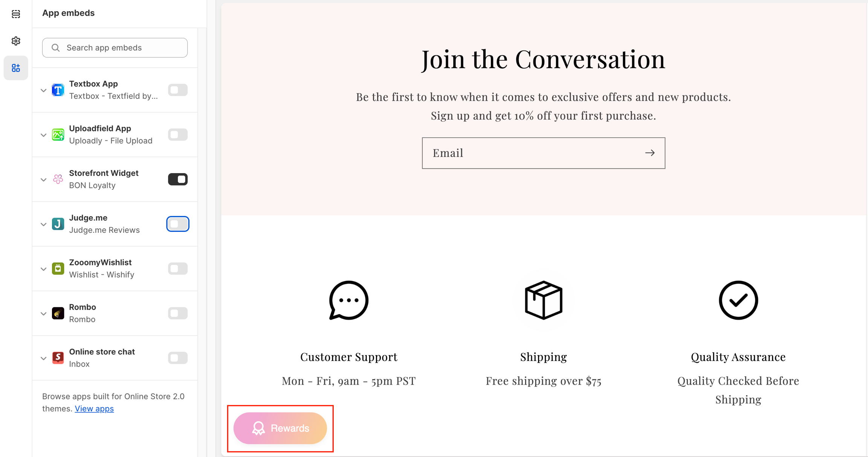
Task: Open the Sections panel icon
Action: (16, 14)
